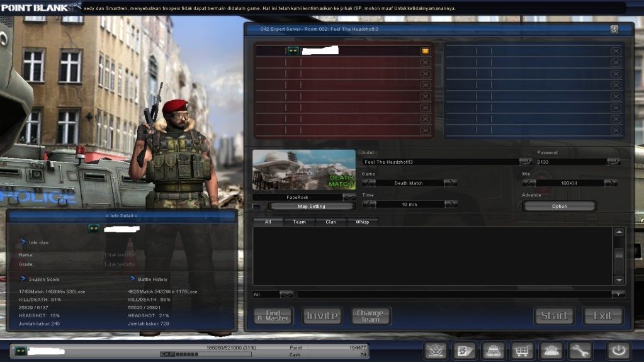
Task: Click the Find R.Master button
Action: coord(274,315)
